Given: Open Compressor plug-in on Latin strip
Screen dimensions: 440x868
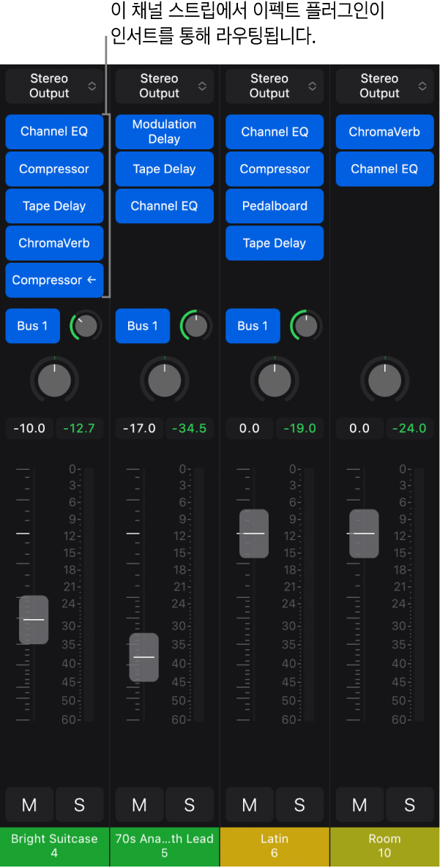Looking at the screenshot, I should (275, 169).
